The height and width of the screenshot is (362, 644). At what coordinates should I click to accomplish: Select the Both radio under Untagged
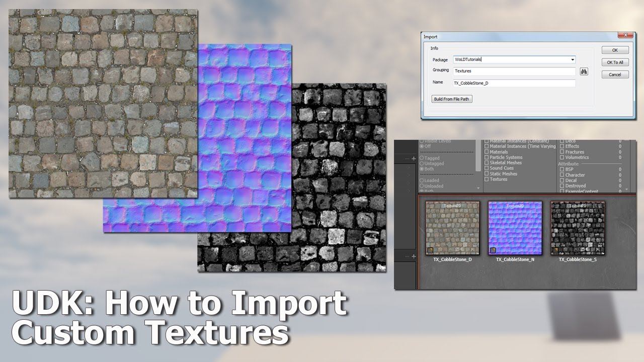(x=422, y=169)
